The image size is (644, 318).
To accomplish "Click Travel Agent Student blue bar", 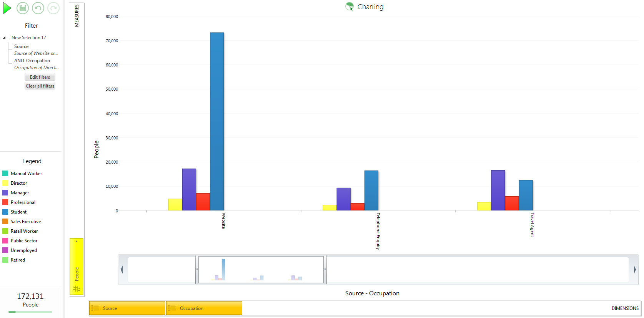I will 526,195.
